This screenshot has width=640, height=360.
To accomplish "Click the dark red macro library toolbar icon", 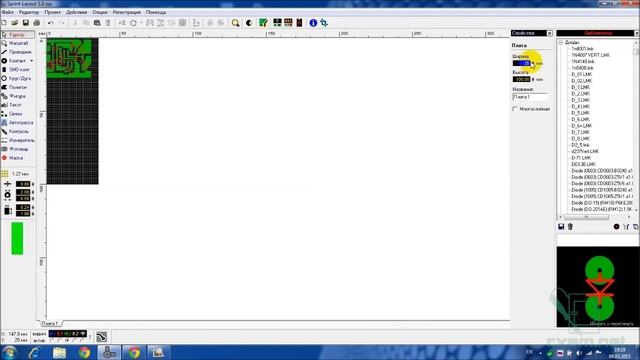I will pyautogui.click(x=299, y=23).
